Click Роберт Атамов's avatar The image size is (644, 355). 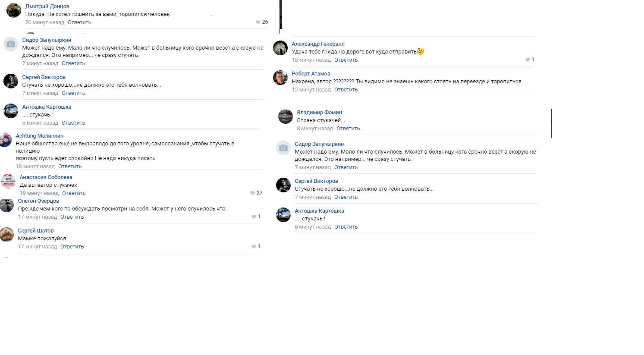(280, 78)
